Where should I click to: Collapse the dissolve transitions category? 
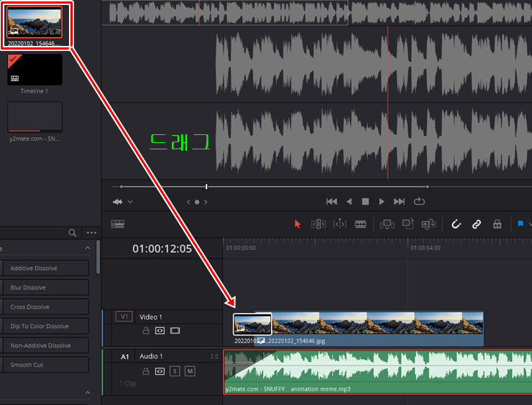coord(88,248)
